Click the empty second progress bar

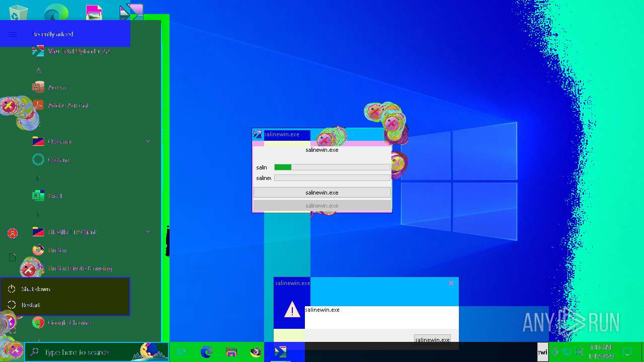[332, 178]
